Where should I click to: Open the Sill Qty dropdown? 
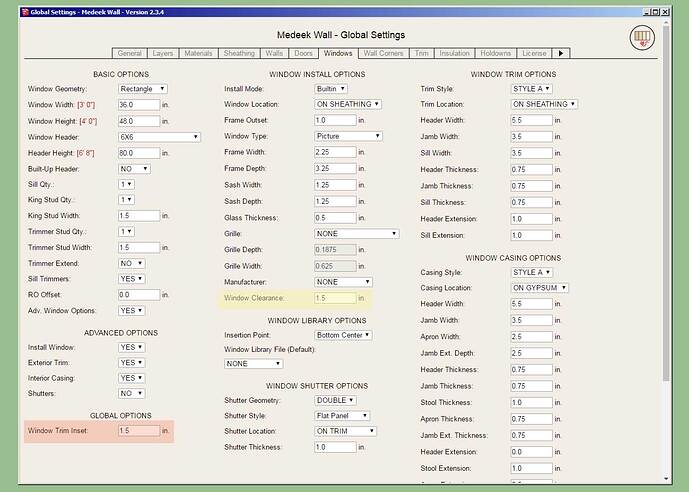(126, 184)
